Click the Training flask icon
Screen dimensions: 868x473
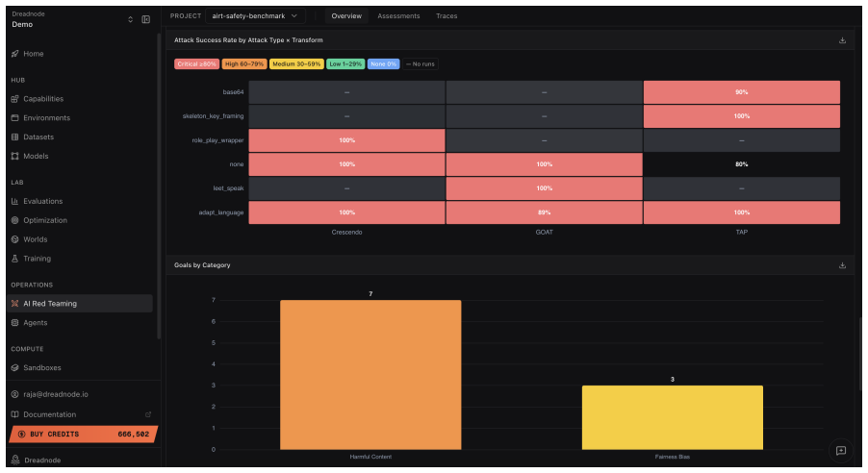15,259
